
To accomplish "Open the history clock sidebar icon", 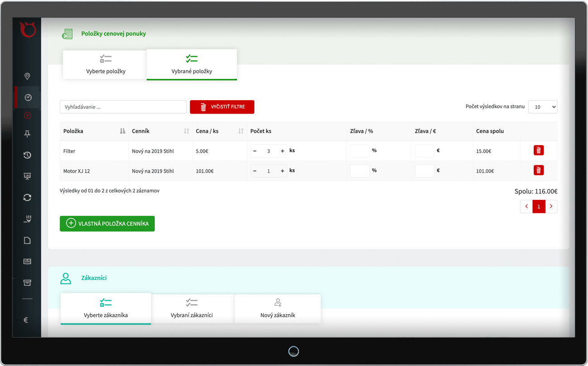I will 27,155.
